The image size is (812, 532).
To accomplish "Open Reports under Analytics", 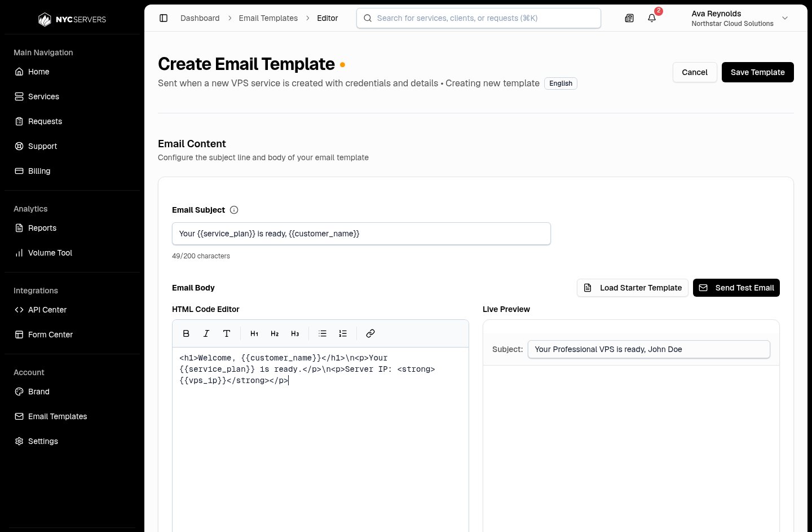I will [x=72, y=228].
